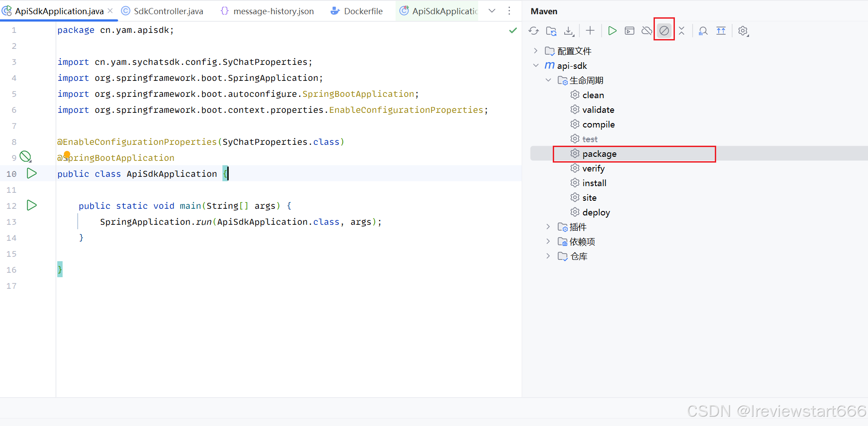Reload all Maven projects
Viewport: 868px width, 426px height.
coord(534,31)
